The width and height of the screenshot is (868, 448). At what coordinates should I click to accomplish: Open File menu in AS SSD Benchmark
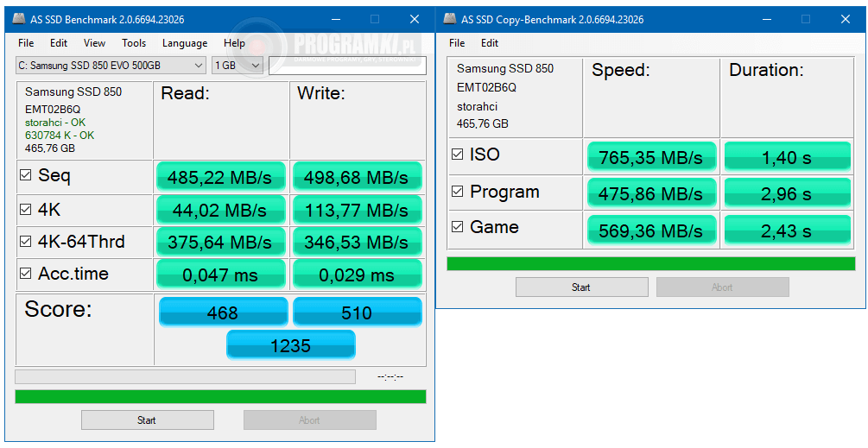click(x=26, y=43)
